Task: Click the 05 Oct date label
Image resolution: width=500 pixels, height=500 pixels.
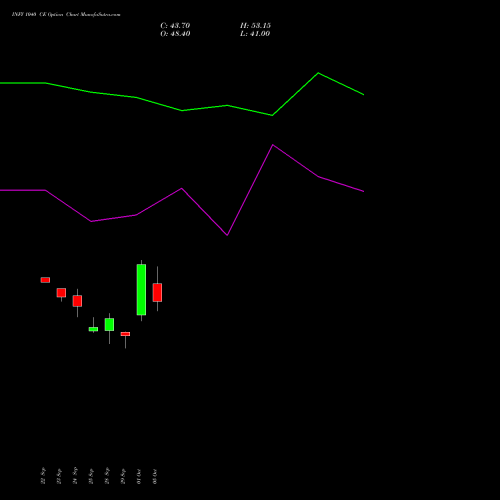Action: [155, 476]
